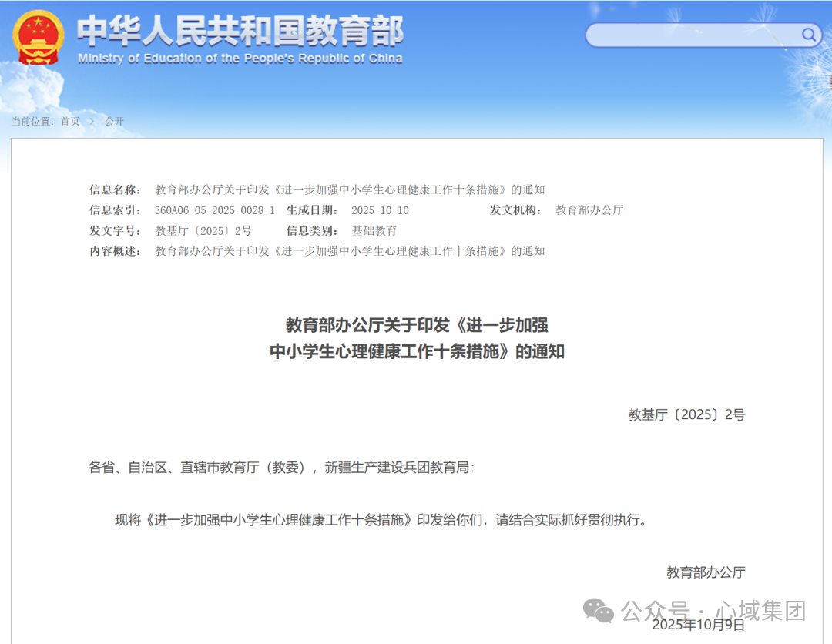Click the national emblem logo
Image resolution: width=832 pixels, height=644 pixels.
point(39,37)
